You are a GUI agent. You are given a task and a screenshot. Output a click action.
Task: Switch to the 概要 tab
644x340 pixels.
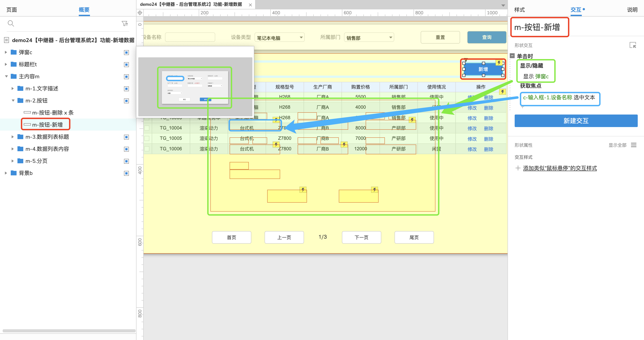point(84,10)
